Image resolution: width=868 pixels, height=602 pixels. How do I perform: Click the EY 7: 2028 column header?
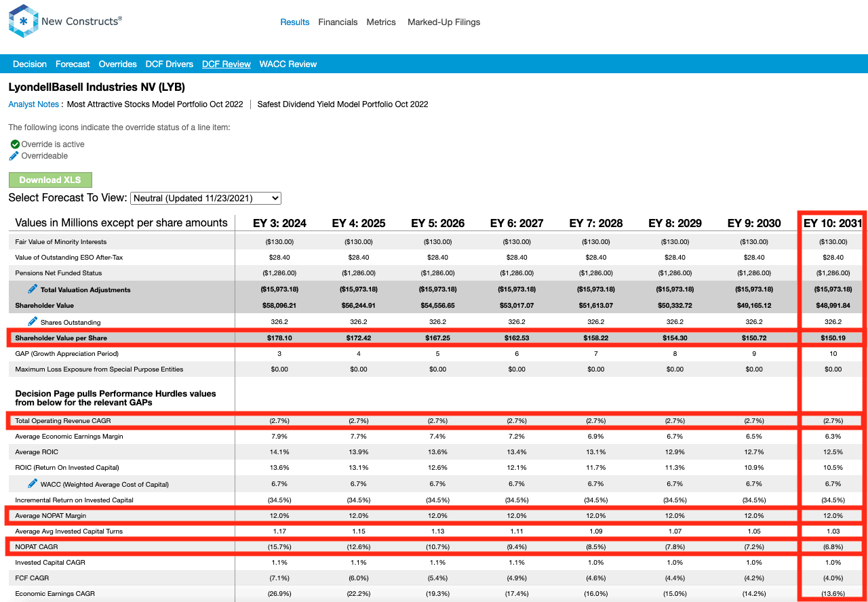coord(596,223)
